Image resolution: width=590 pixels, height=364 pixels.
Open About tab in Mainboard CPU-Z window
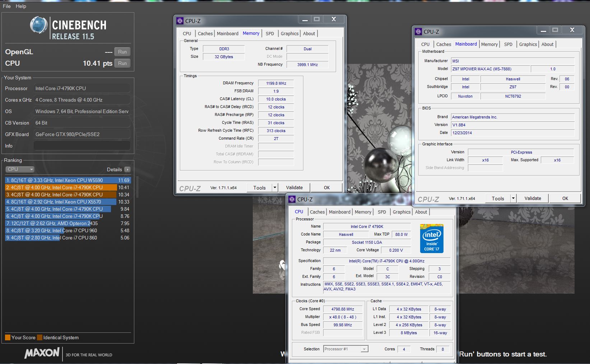click(547, 44)
